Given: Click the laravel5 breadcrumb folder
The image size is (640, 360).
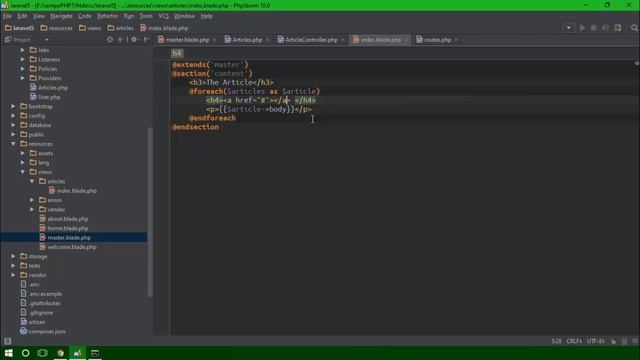Looking at the screenshot, I should click(19, 28).
